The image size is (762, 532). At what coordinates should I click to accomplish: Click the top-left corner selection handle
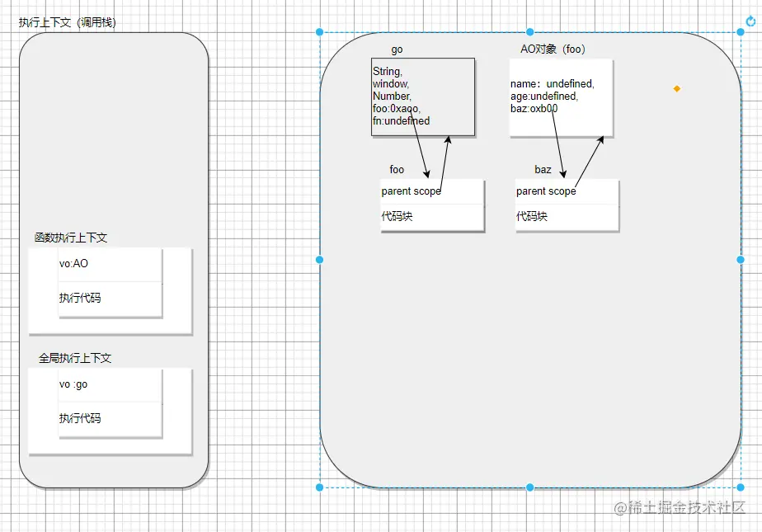pyautogui.click(x=319, y=32)
